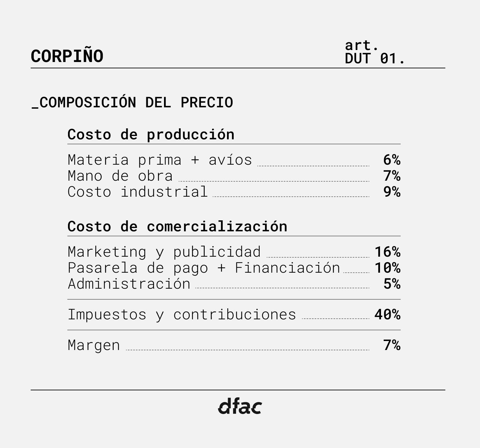The width and height of the screenshot is (480, 448).
Task: Click the Costo industrial label
Action: pos(138,192)
